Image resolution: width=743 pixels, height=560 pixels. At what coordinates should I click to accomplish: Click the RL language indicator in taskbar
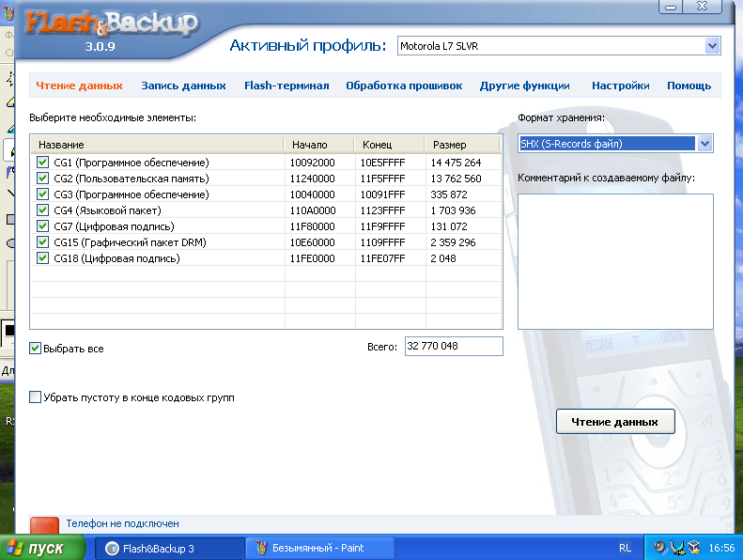625,548
